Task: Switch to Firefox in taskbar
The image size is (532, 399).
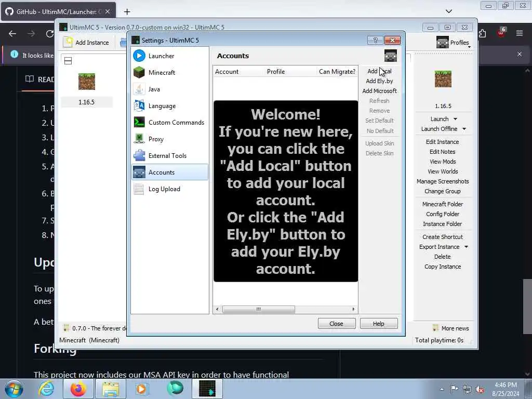Action: pos(78,389)
